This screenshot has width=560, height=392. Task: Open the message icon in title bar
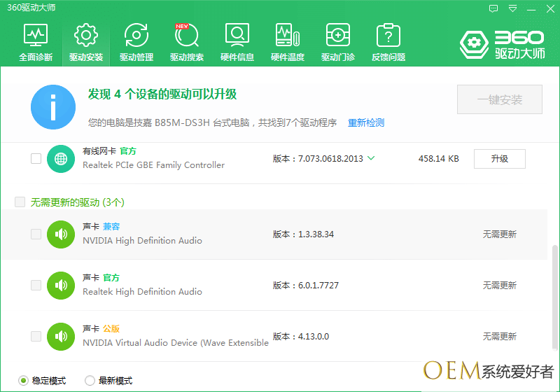pos(493,9)
